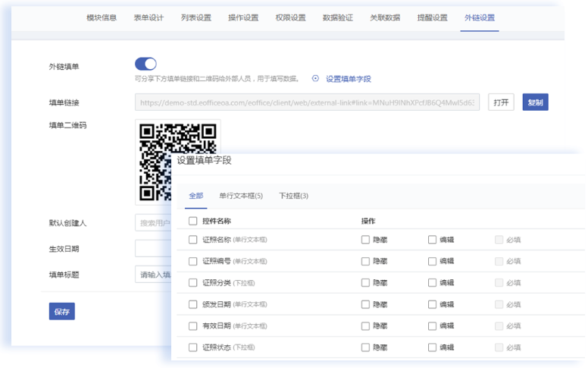Viewport: 588px width, 368px height.
Task: Select the 证照分类 row checkbox
Action: pyautogui.click(x=193, y=283)
